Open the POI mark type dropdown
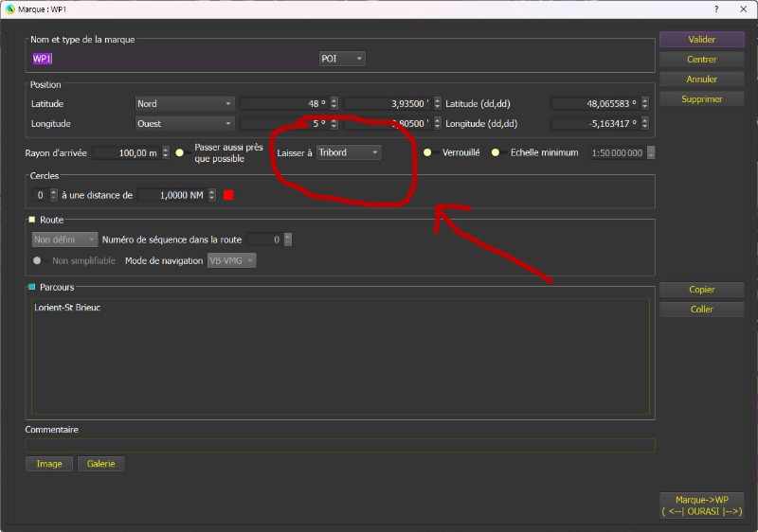The image size is (758, 532). point(342,59)
